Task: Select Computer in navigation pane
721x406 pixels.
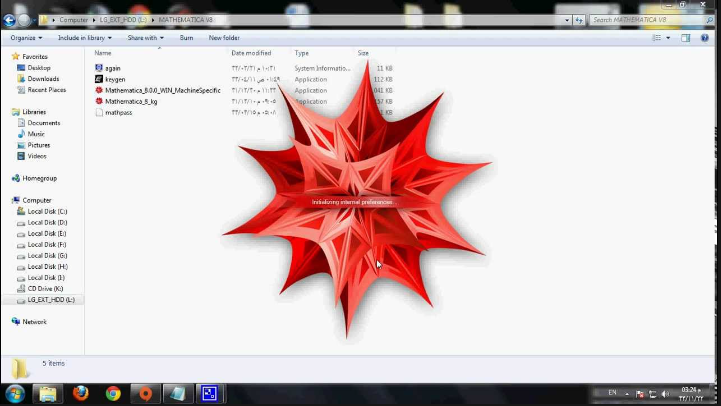Action: (37, 200)
